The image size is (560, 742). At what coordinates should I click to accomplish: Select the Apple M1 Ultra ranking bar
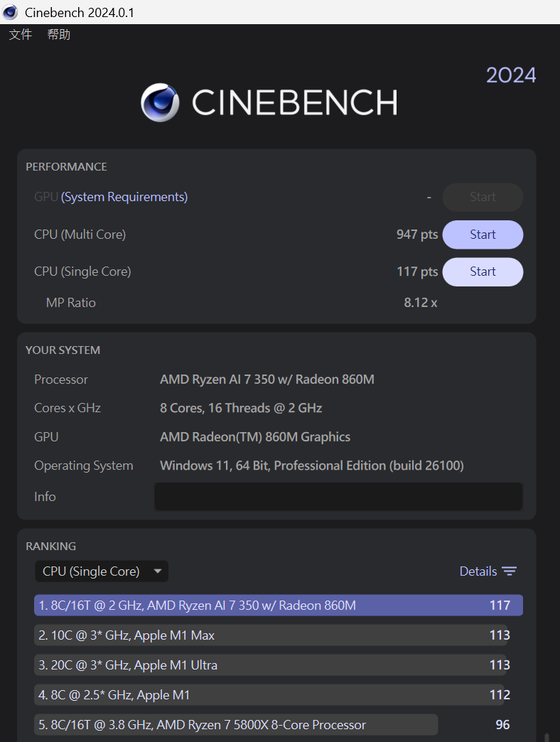coord(270,665)
